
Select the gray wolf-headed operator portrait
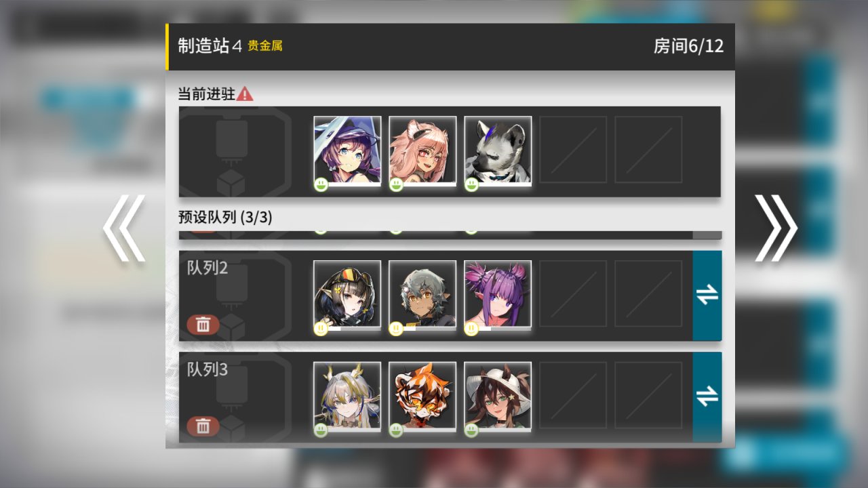[x=498, y=150]
